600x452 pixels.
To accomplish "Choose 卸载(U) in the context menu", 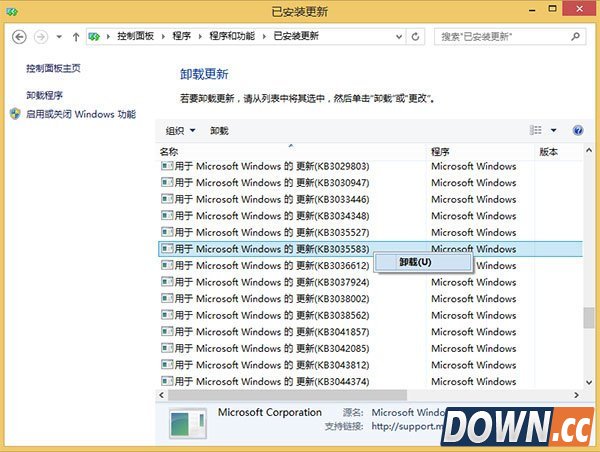I will tap(422, 262).
